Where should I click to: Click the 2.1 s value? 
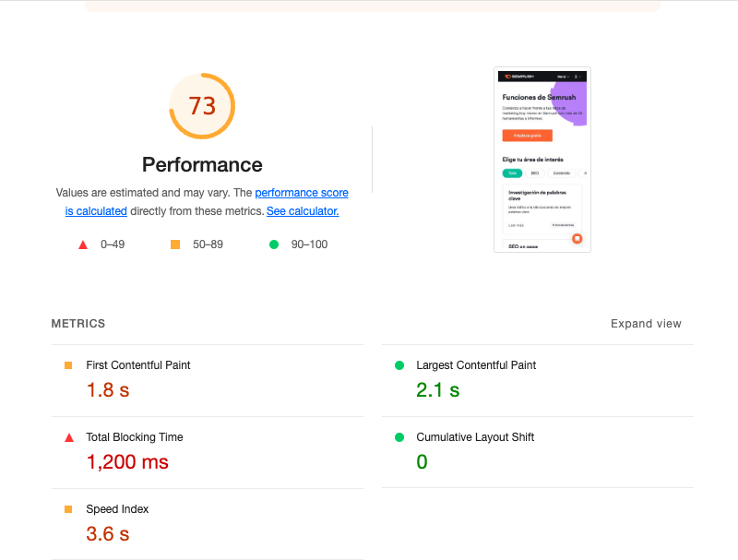pos(437,390)
